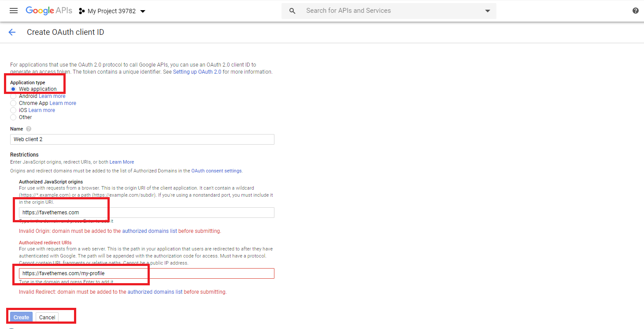Expand the My Project 39782 dropdown
The image size is (644, 329).
pyautogui.click(x=142, y=11)
